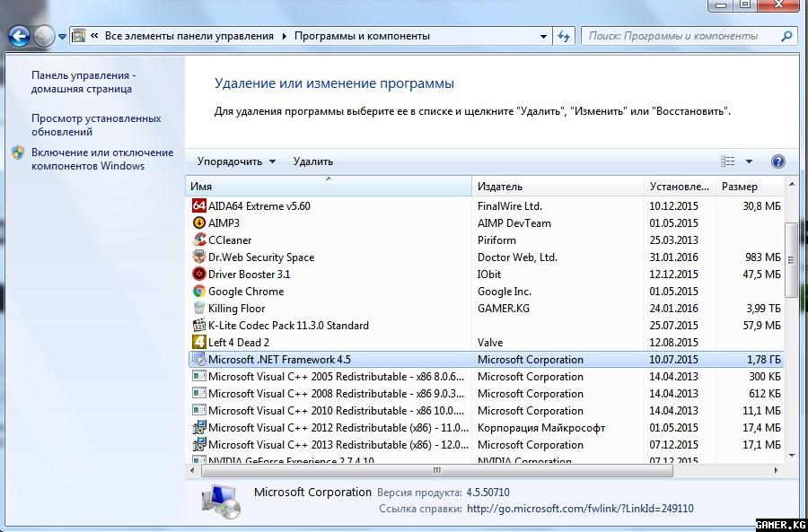
Task: Click the Forward navigation arrow
Action: point(44,37)
